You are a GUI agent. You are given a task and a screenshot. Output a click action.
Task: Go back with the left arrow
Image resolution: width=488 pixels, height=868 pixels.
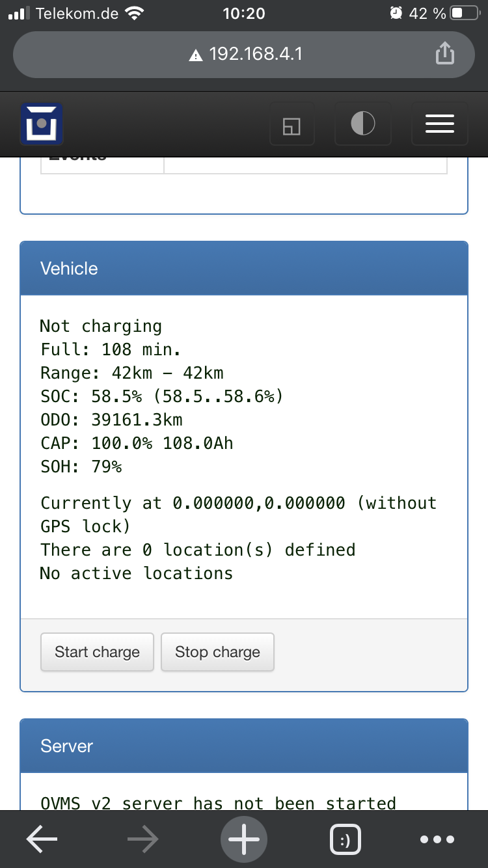pyautogui.click(x=42, y=839)
